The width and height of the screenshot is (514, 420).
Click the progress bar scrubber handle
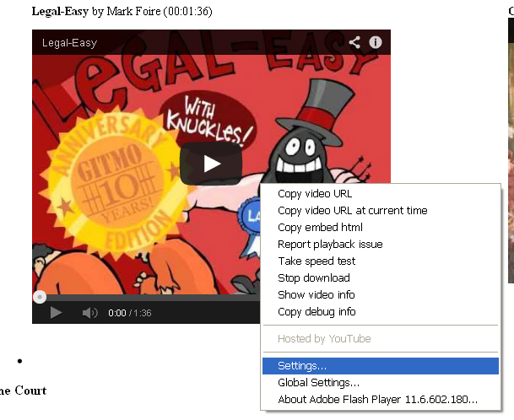(x=40, y=297)
